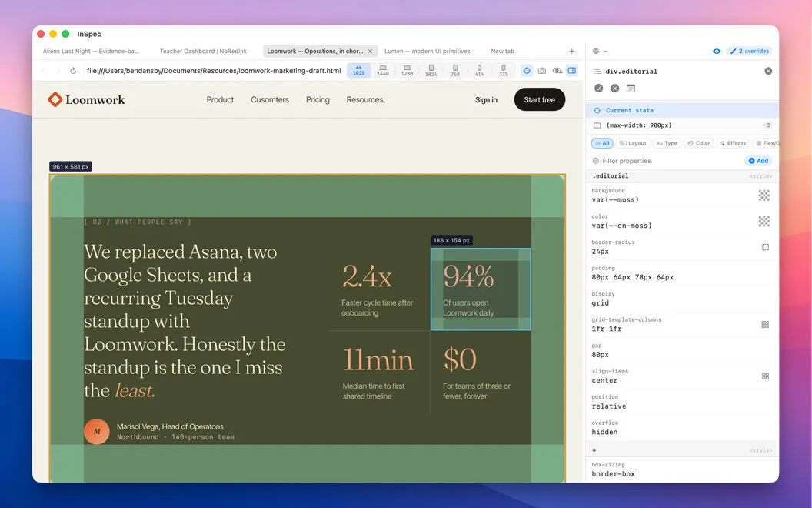Take a screenshot with the camera icon
The width and height of the screenshot is (812, 508).
click(x=541, y=71)
